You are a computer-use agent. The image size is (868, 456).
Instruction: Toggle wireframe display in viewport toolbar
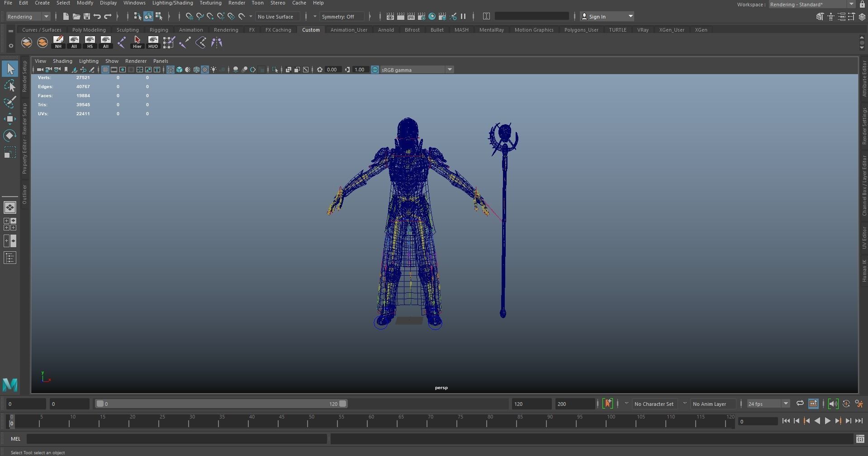pos(171,70)
